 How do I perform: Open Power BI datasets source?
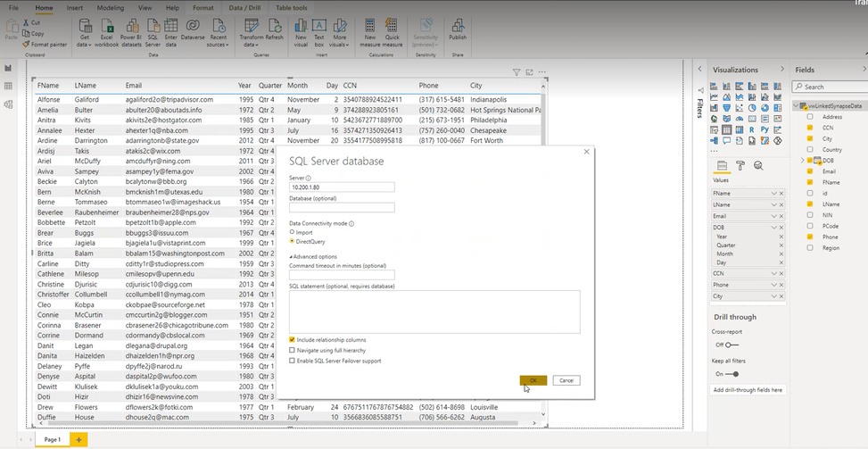tap(132, 33)
